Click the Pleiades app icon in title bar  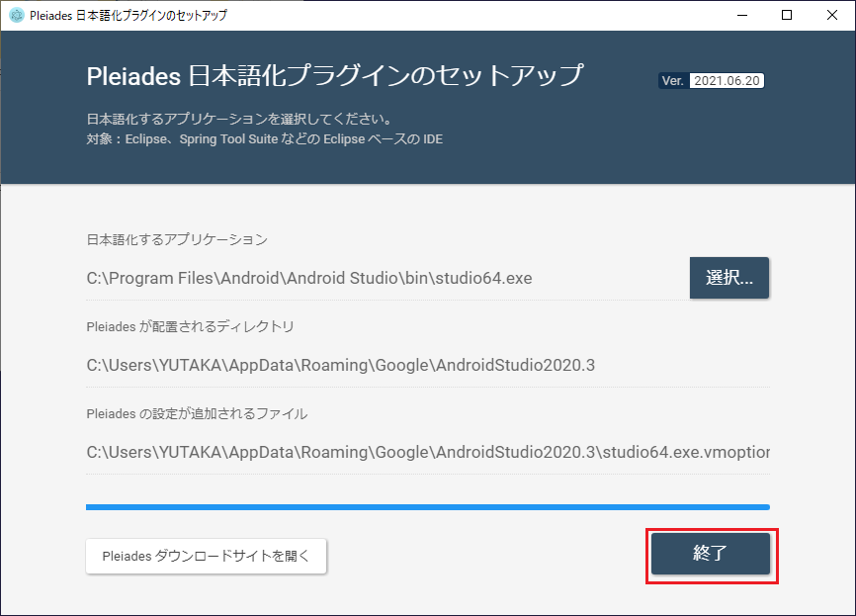17,15
